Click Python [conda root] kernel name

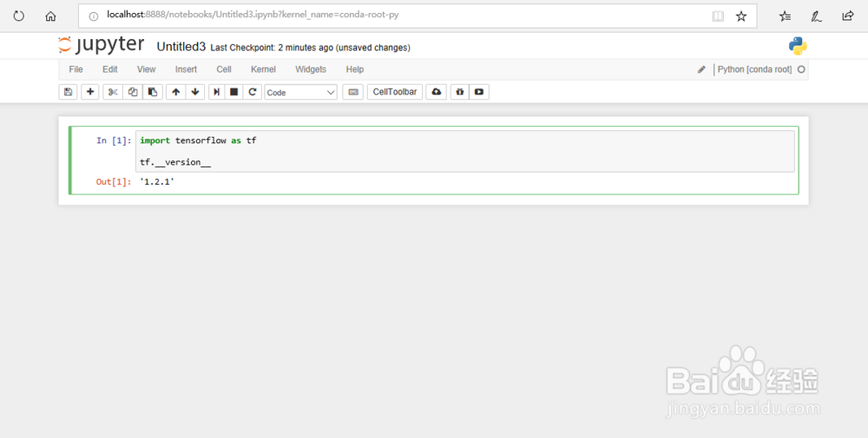coord(754,69)
